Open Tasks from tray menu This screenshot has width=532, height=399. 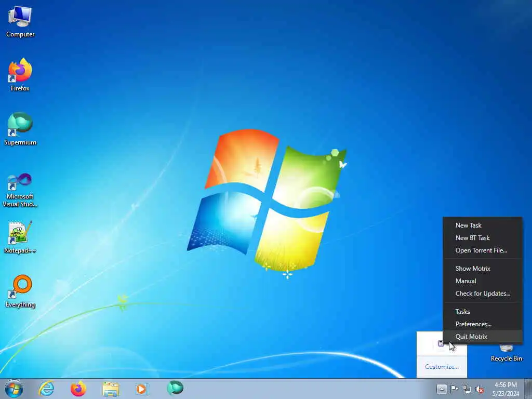pyautogui.click(x=482, y=312)
